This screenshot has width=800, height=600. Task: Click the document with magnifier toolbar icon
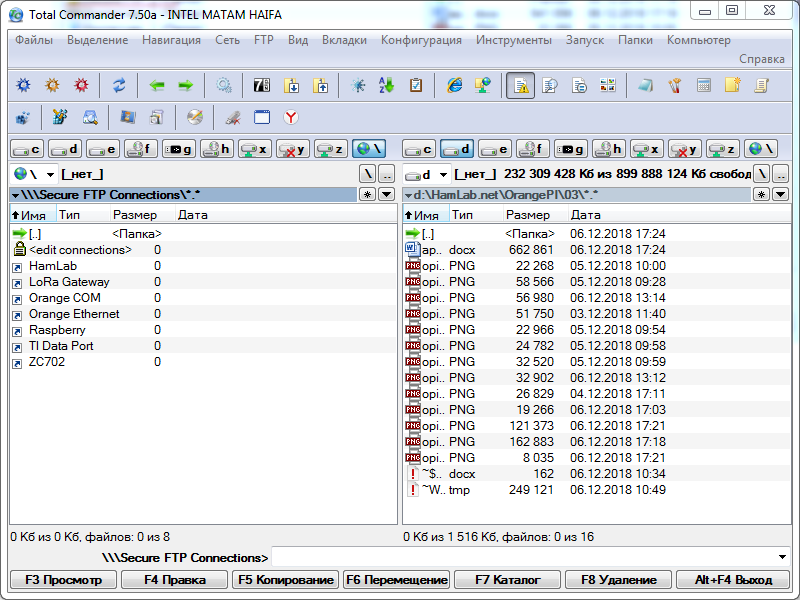[x=549, y=85]
